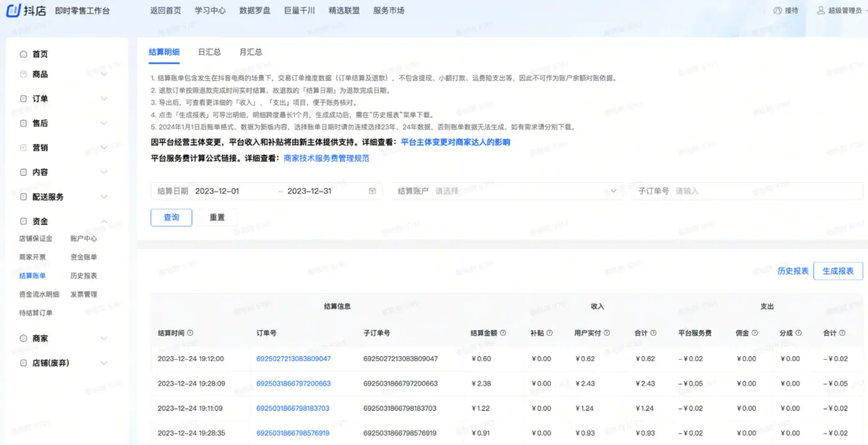Image resolution: width=868 pixels, height=445 pixels.
Task: Switch to the 结算明细 tab
Action: pos(164,52)
